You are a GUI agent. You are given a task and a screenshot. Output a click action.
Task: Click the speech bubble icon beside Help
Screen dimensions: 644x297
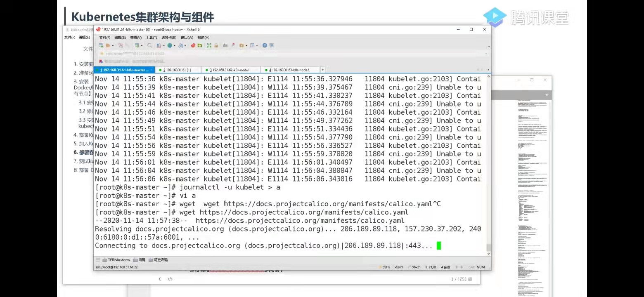(272, 45)
